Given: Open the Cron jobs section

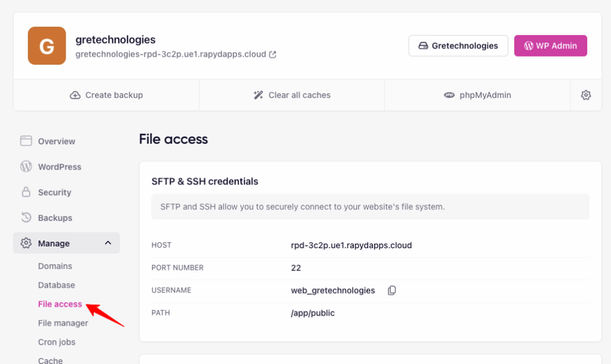Looking at the screenshot, I should click(x=57, y=342).
